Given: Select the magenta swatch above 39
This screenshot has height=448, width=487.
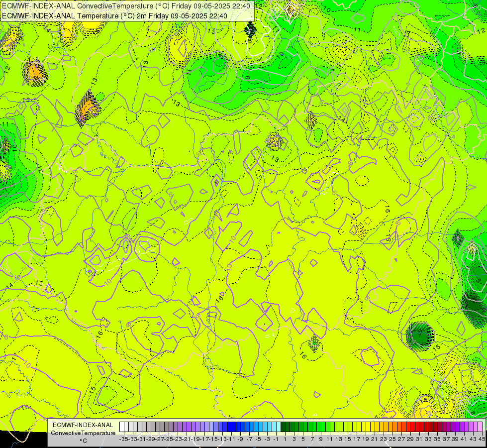Looking at the screenshot, I should (x=453, y=427).
